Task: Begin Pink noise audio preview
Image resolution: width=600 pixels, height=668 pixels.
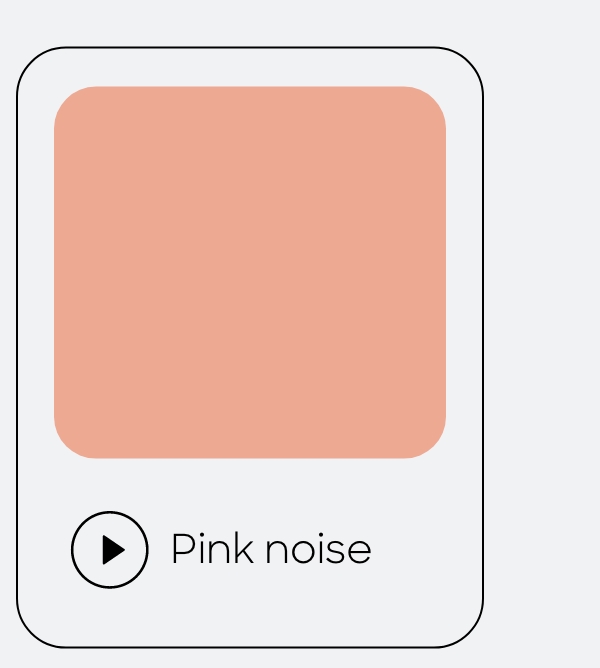Action: tap(110, 550)
